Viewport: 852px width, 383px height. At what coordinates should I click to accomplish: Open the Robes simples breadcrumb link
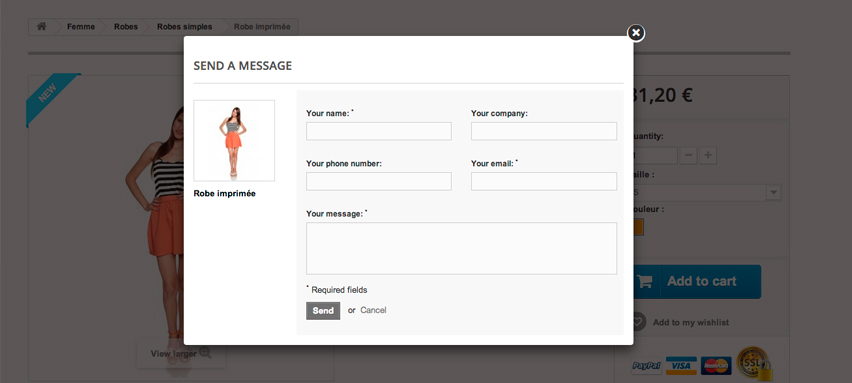click(184, 27)
